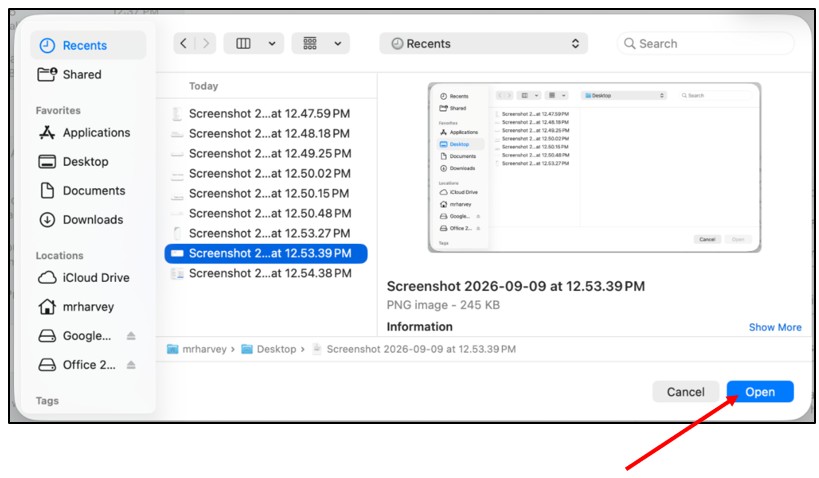Select Screenshot at 12.50.02 PM
The image size is (819, 478).
coord(266,173)
